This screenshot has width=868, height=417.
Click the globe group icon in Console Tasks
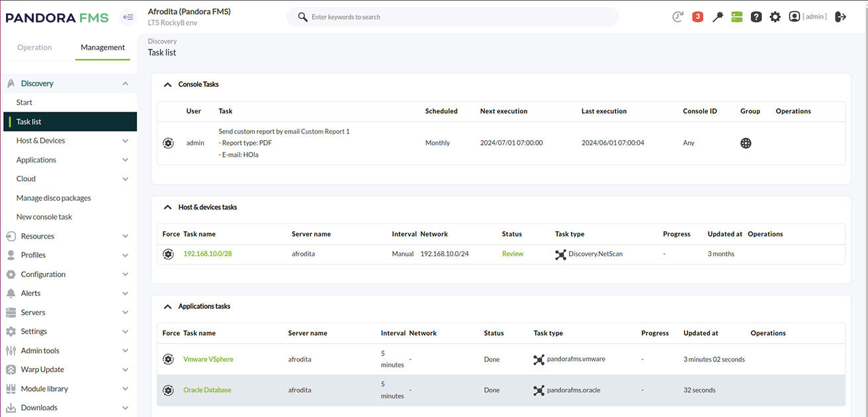click(746, 143)
